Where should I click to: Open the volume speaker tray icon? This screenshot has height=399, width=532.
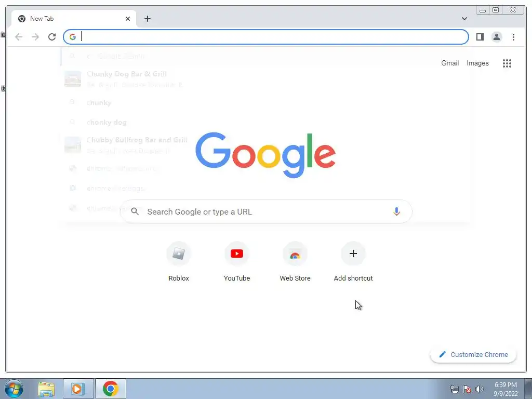(x=480, y=389)
